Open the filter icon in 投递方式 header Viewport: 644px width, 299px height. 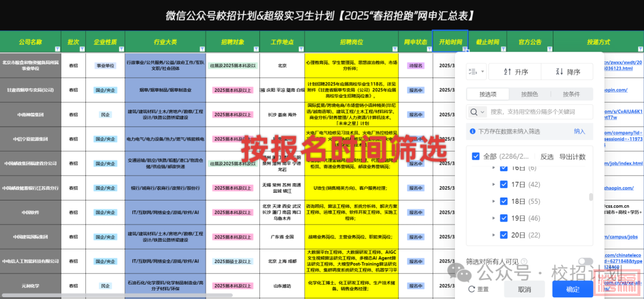point(640,49)
